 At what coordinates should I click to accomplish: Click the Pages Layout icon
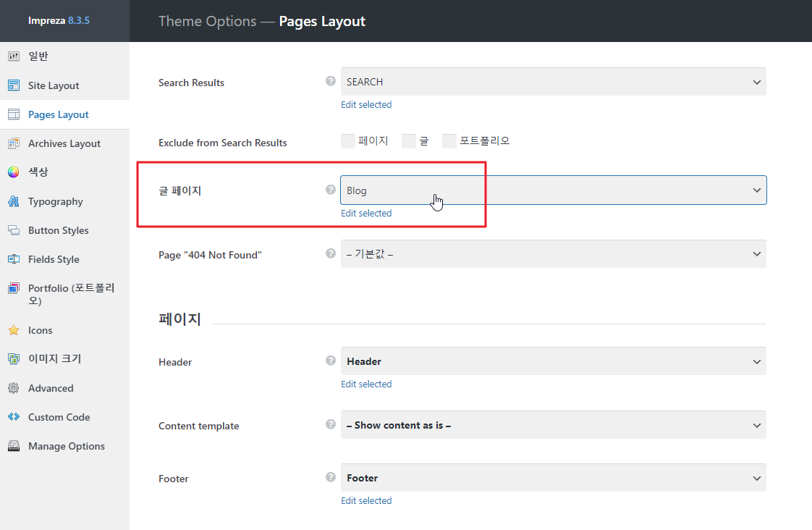pyautogui.click(x=14, y=114)
